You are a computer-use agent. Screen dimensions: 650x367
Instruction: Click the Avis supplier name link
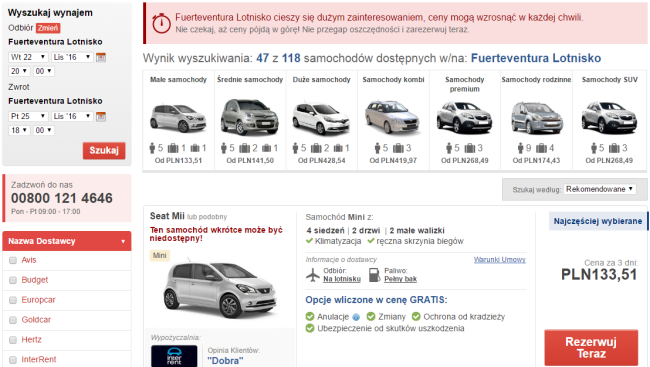click(29, 260)
